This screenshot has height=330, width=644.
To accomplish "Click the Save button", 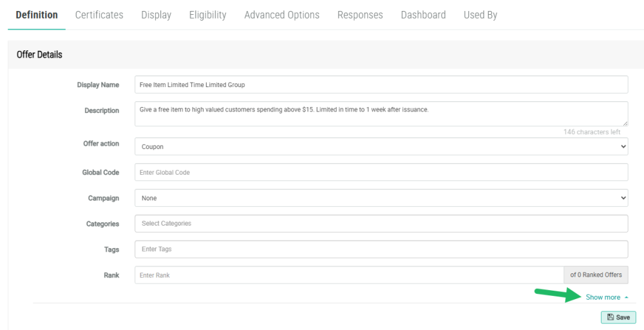I will point(618,318).
